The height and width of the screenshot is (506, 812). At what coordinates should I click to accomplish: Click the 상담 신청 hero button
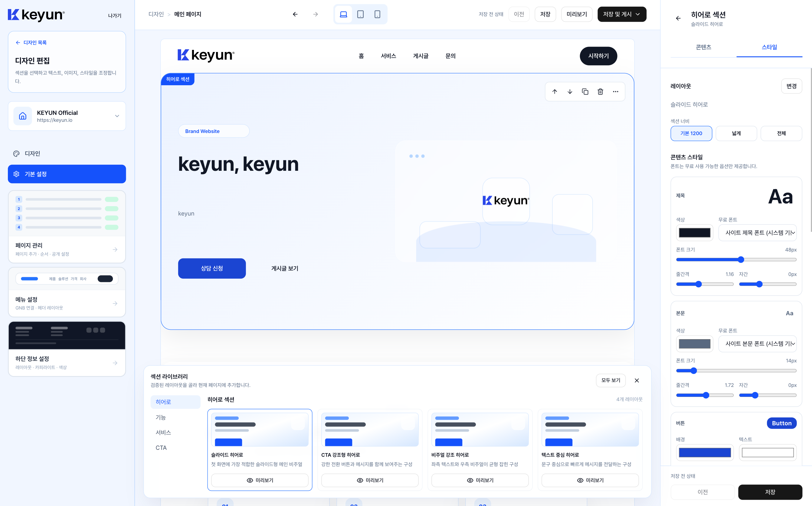pos(212,268)
